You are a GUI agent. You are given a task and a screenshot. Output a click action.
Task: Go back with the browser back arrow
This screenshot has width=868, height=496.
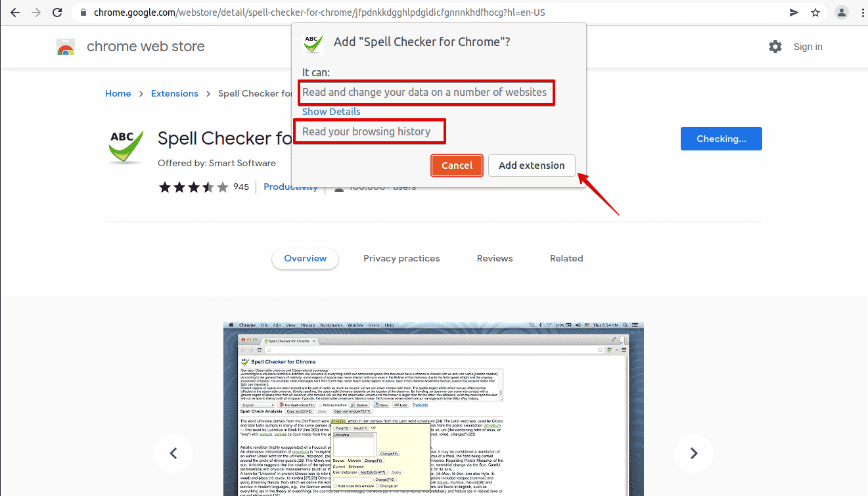pos(14,12)
